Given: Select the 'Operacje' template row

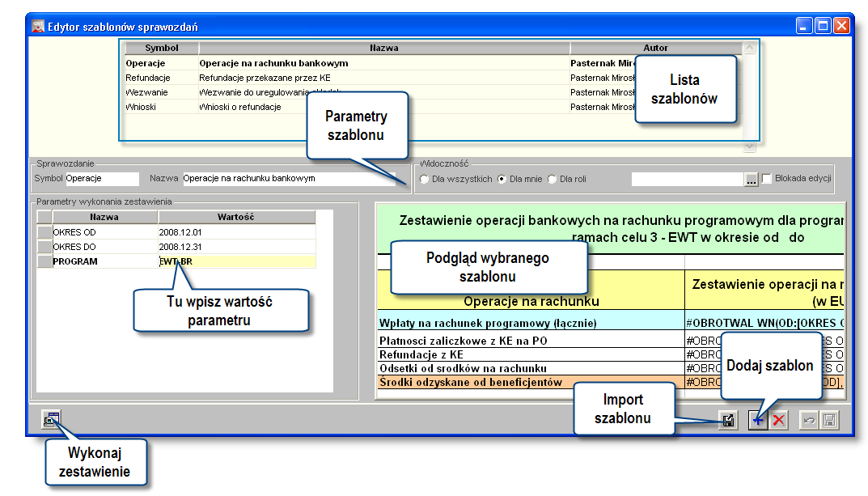Looking at the screenshot, I should click(433, 63).
